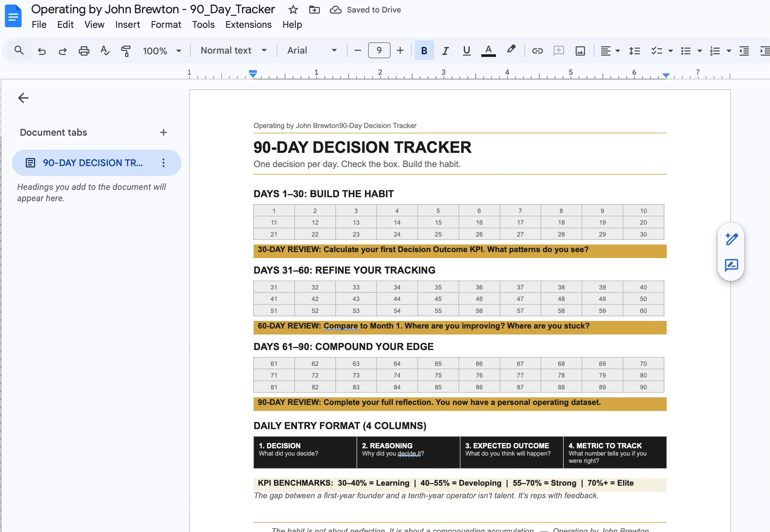Open the Arial font dropdown
The height and width of the screenshot is (532, 770).
312,51
